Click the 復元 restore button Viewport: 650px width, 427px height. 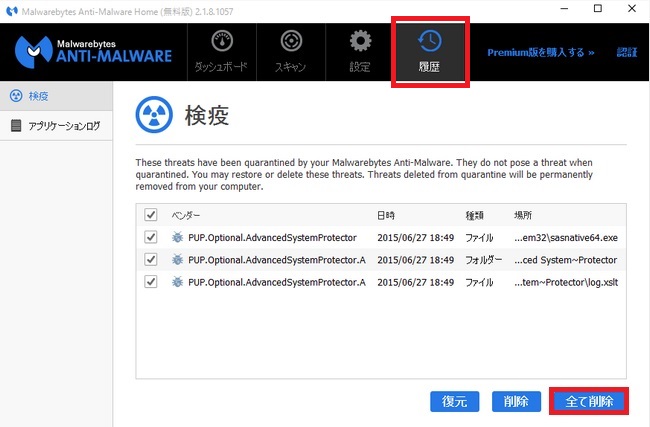pos(455,401)
